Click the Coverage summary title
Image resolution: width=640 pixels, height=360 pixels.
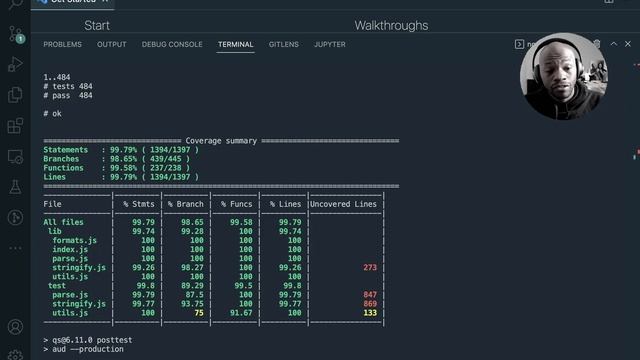point(221,141)
